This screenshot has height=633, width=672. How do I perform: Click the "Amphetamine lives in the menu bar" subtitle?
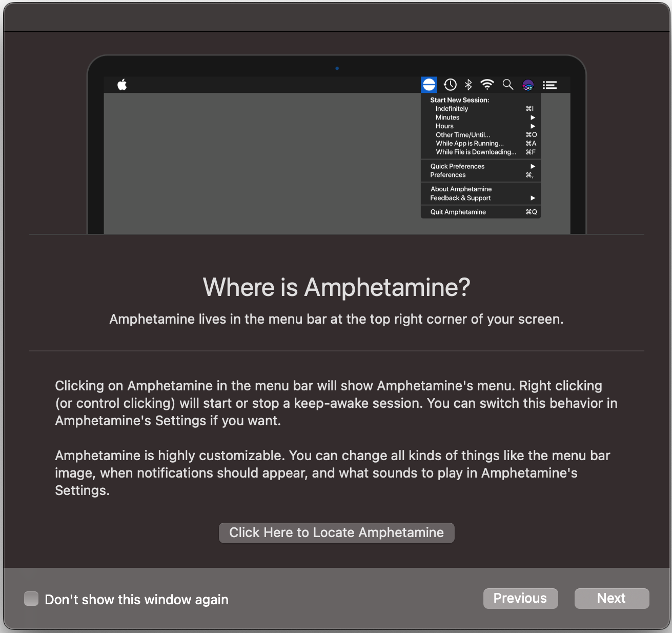point(336,320)
